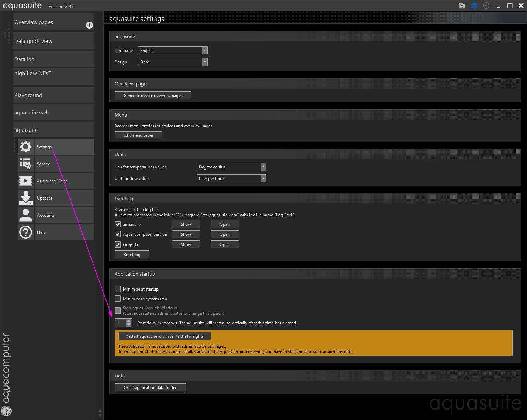Open the Help question mark icon
Viewport: 527px width, 420px height.
click(25, 232)
